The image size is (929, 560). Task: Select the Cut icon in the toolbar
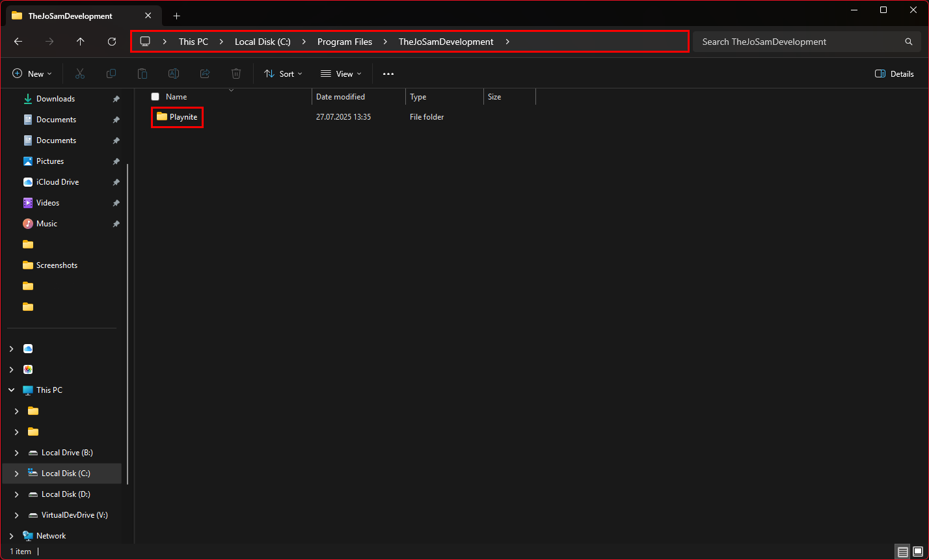pos(79,73)
